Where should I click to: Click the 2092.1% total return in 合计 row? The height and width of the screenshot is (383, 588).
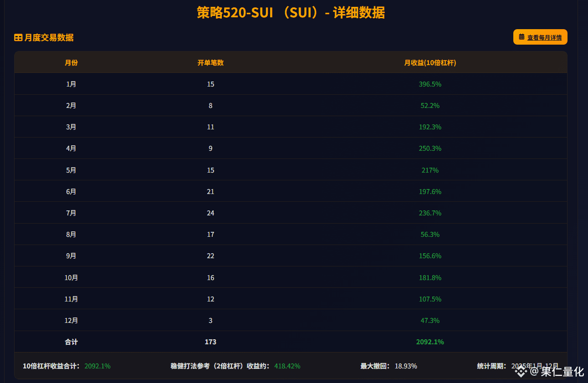pyautogui.click(x=430, y=342)
